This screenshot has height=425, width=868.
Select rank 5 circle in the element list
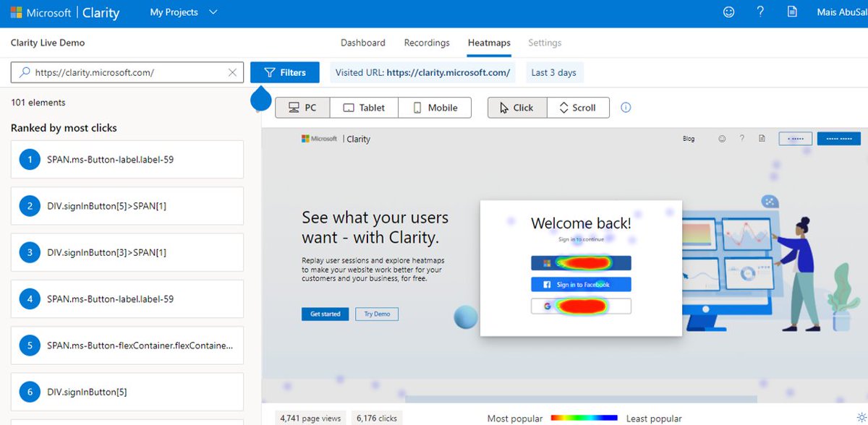(x=30, y=345)
